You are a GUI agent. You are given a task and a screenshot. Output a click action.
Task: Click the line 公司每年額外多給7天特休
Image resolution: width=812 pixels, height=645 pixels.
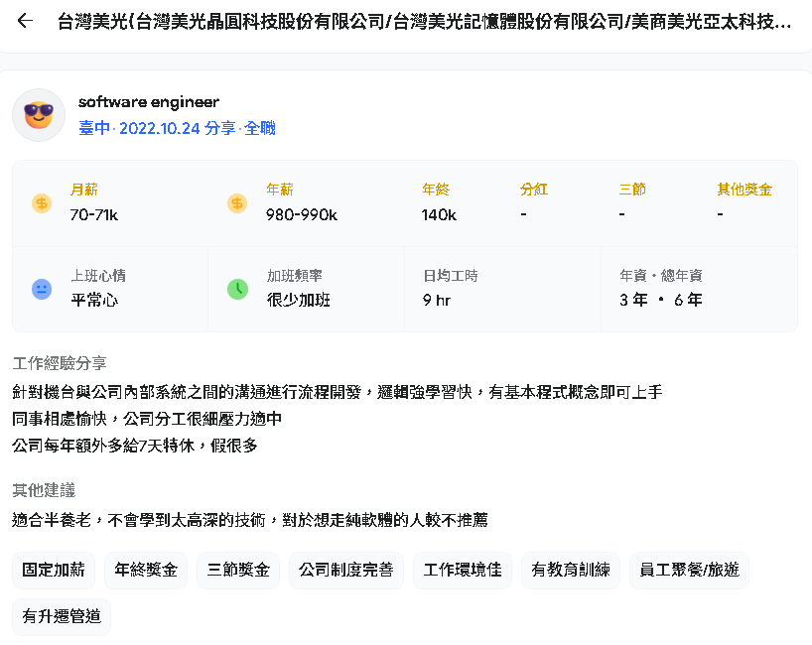[x=135, y=446]
